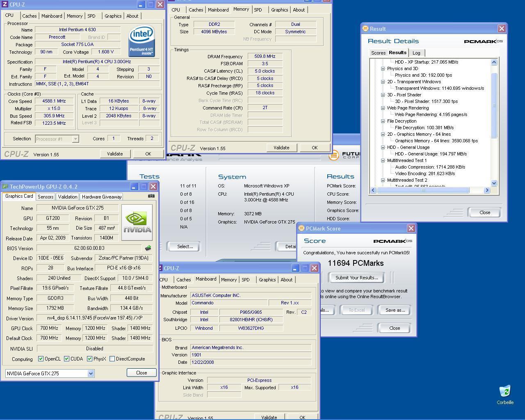Screen dimensions: 525x420
Task: Click horizontal scrollbar thumb in Result details
Action: click(x=423, y=190)
